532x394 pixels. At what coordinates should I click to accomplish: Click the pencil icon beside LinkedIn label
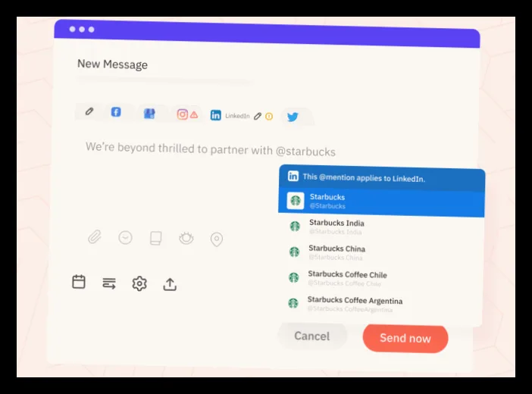[258, 117]
